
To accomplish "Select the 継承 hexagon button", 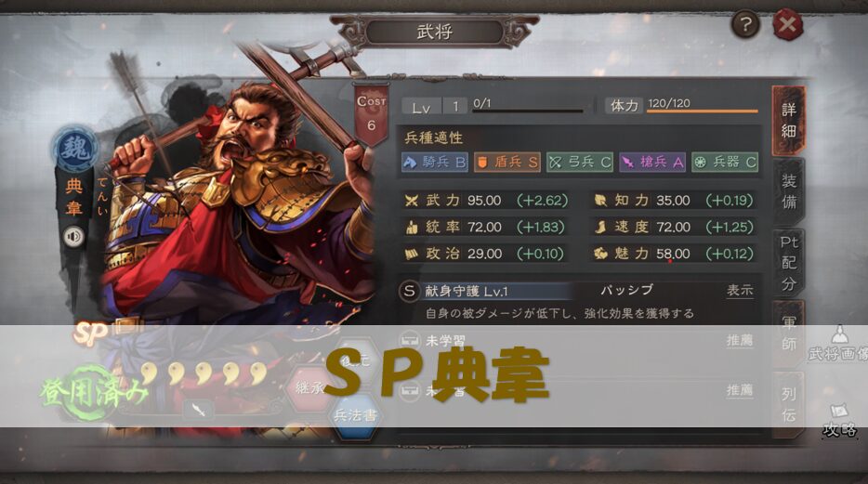I will pyautogui.click(x=309, y=387).
